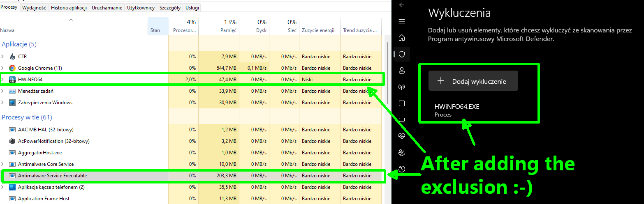The image size is (644, 204).
Task: Open Home icon in Windows Security sidebar
Action: click(x=402, y=38)
